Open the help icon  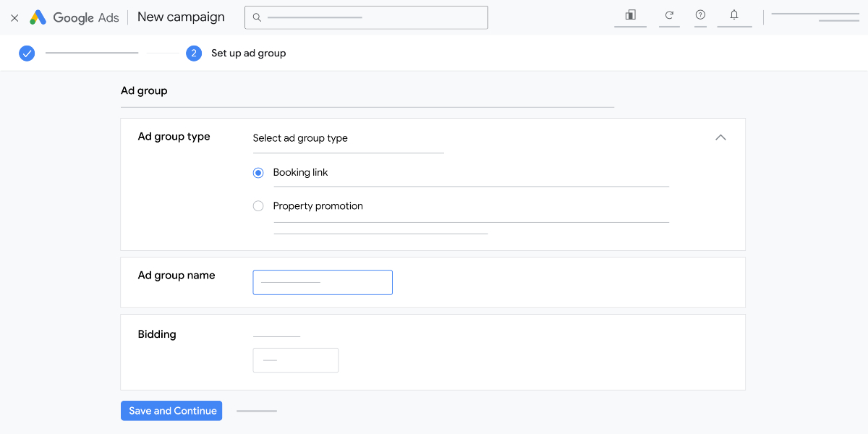[x=700, y=16]
